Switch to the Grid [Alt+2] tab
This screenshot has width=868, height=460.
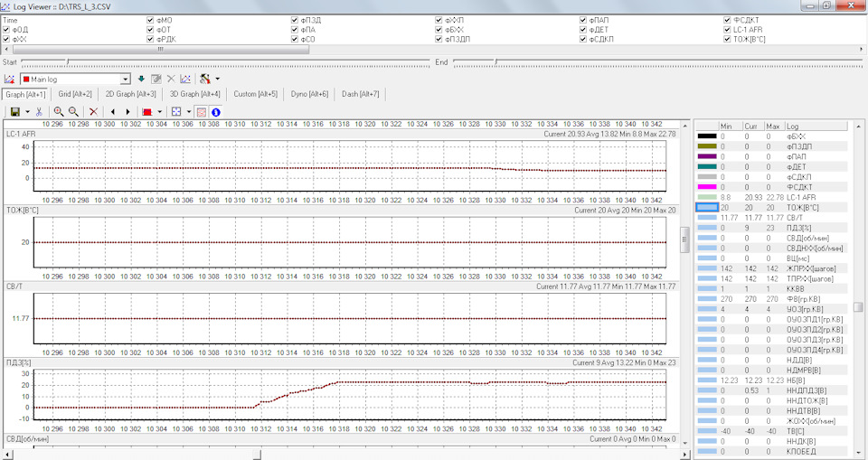click(75, 94)
